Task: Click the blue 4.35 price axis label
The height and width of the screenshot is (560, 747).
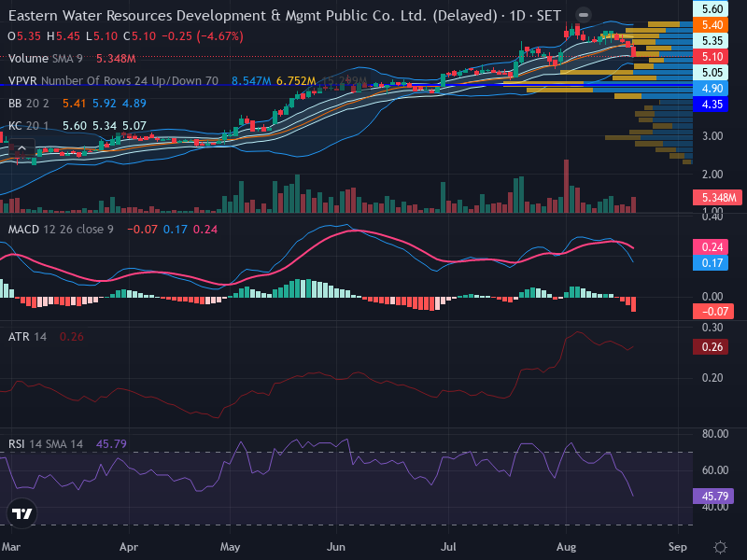Action: 711,105
